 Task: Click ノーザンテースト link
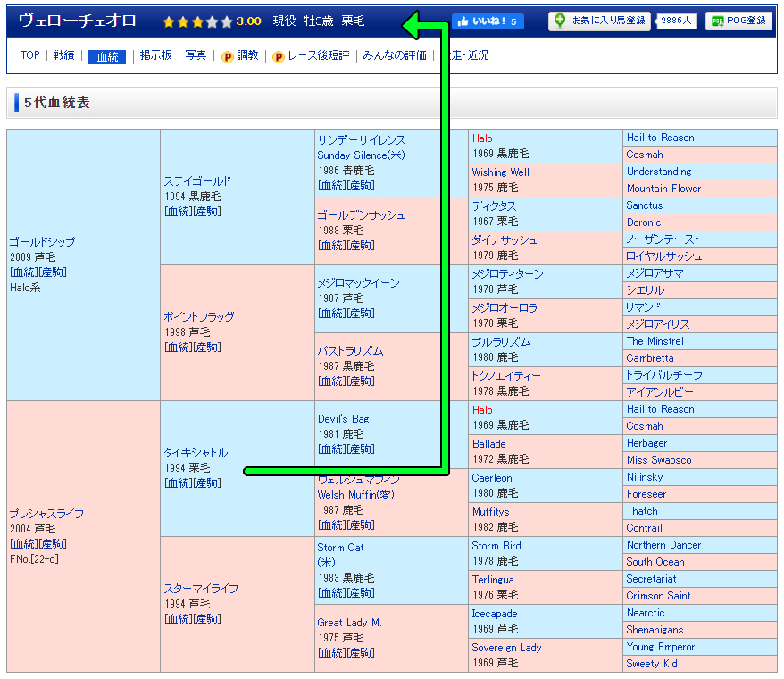tap(663, 239)
